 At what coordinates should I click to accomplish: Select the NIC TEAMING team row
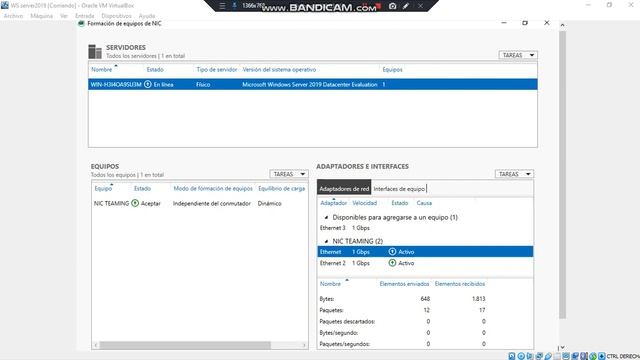(200, 203)
